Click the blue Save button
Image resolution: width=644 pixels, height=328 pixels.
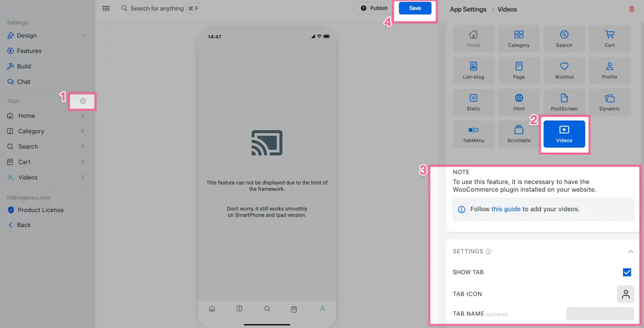[x=415, y=8]
